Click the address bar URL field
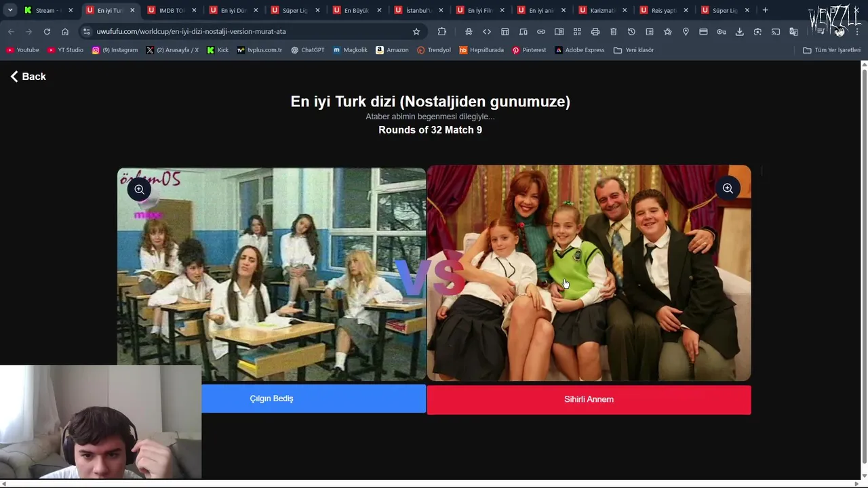Screen dimensions: 868x488 [x=251, y=31]
